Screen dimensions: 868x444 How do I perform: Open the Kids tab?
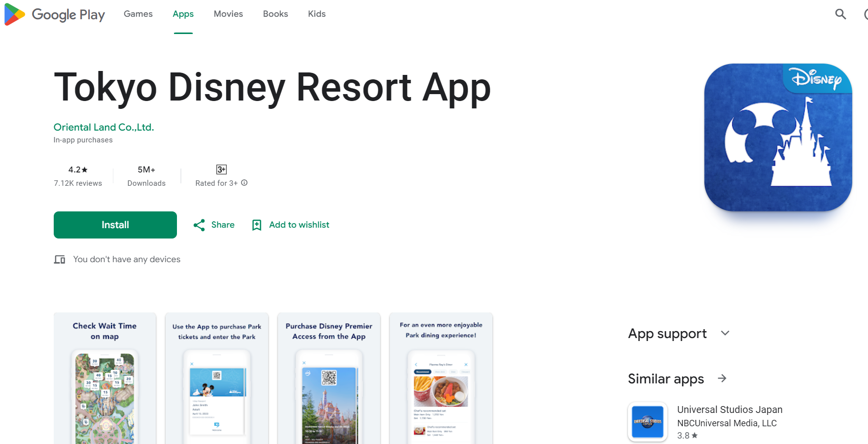coord(317,14)
